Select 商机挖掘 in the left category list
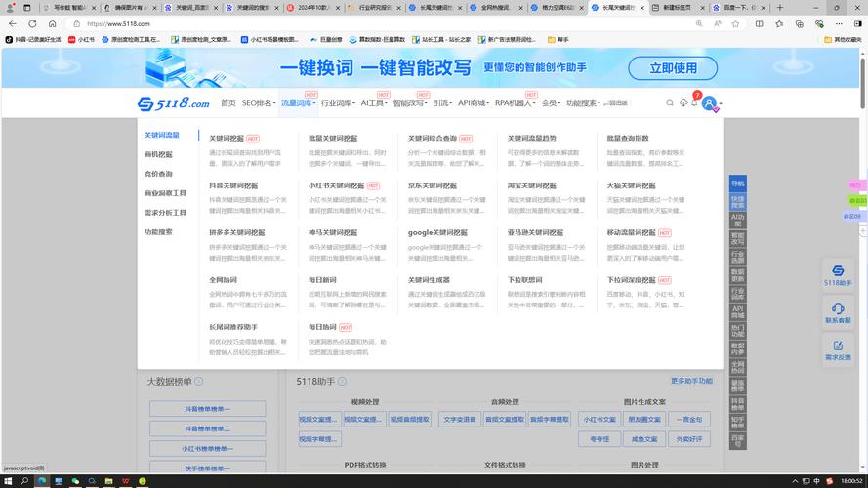This screenshot has height=488, width=868. click(x=158, y=154)
